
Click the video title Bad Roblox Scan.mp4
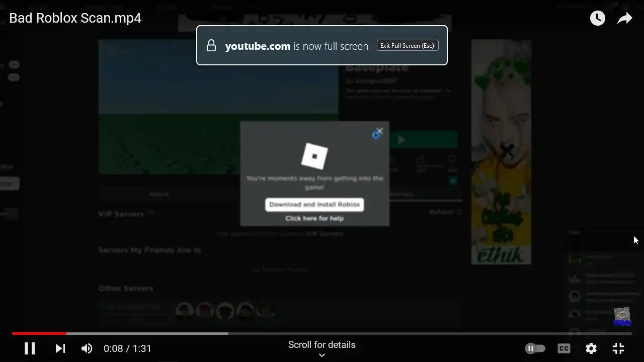pos(75,18)
